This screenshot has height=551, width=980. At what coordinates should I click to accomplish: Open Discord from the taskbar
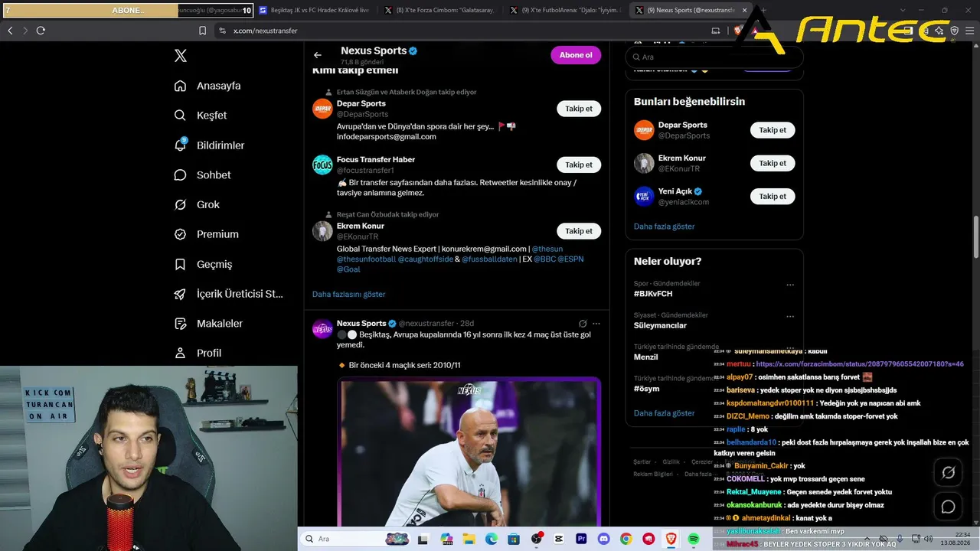tap(604, 539)
